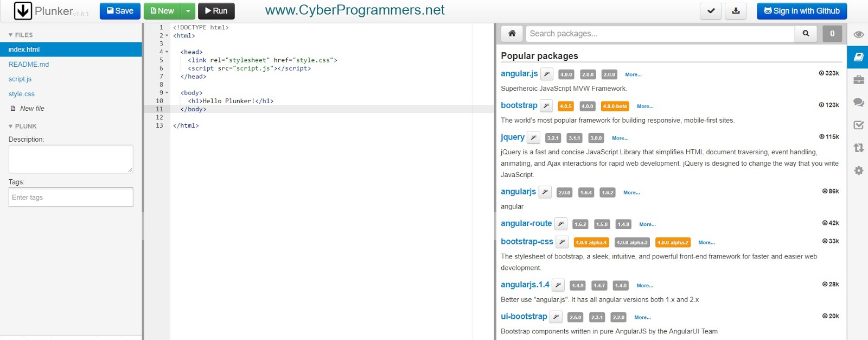This screenshot has width=868, height=340.
Task: Click the wand icon next to bootstrap
Action: pyautogui.click(x=546, y=106)
